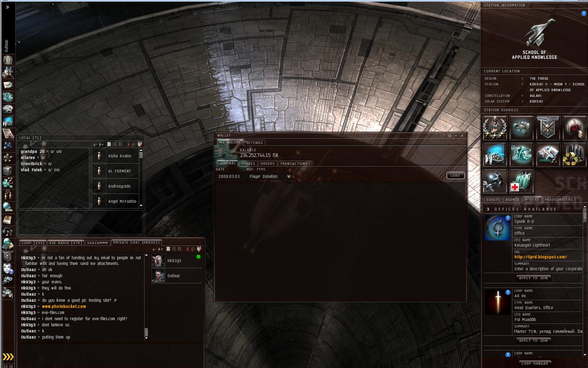Screen dimensions: 588x368
Task: Switch to the Guests station tab
Action: coord(493,200)
